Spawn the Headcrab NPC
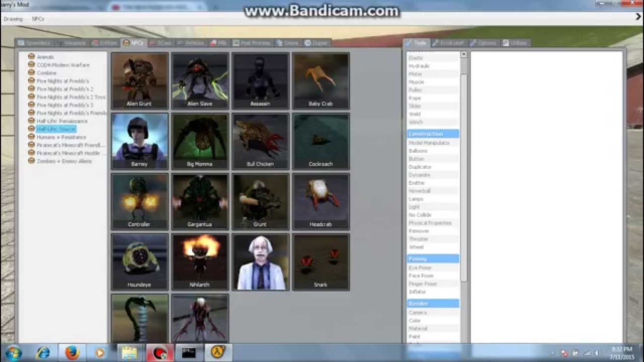This screenshot has width=644, height=362. point(320,202)
